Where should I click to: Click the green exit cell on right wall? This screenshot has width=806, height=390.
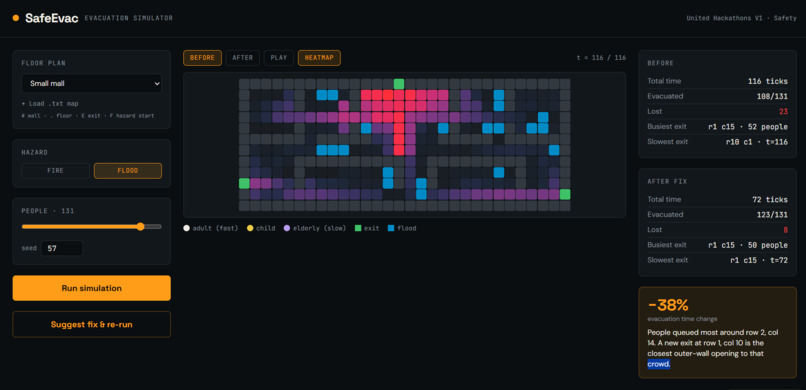[x=565, y=194]
